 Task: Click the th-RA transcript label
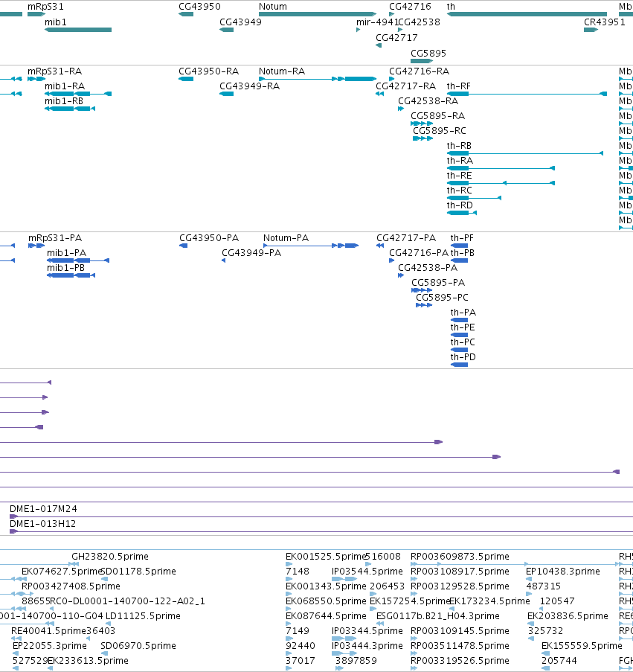point(460,161)
